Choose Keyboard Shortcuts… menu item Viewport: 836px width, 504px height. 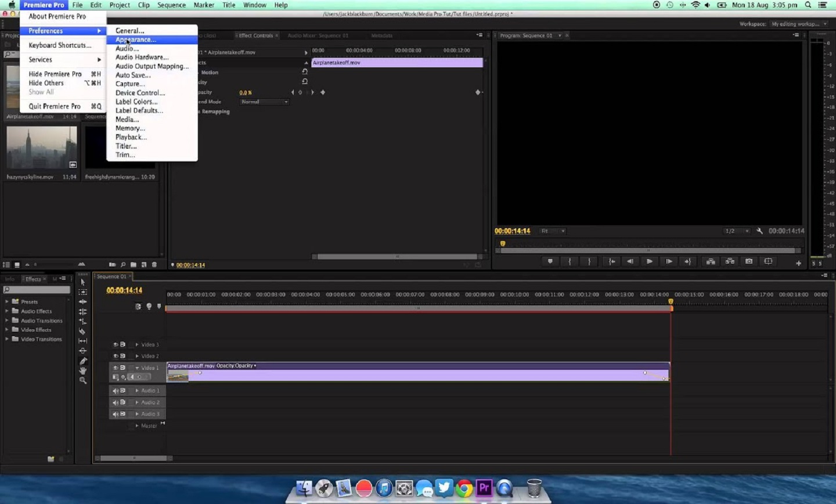pyautogui.click(x=63, y=45)
